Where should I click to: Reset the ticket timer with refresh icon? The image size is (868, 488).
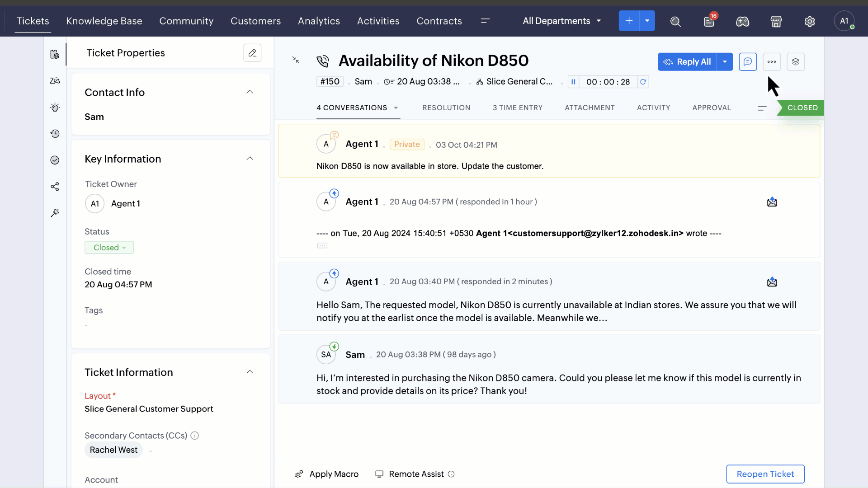tap(643, 82)
